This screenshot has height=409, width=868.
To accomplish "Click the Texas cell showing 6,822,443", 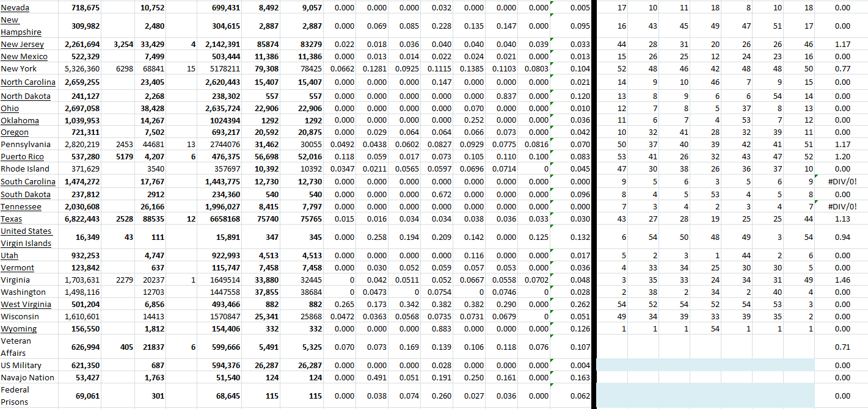I will pos(82,219).
